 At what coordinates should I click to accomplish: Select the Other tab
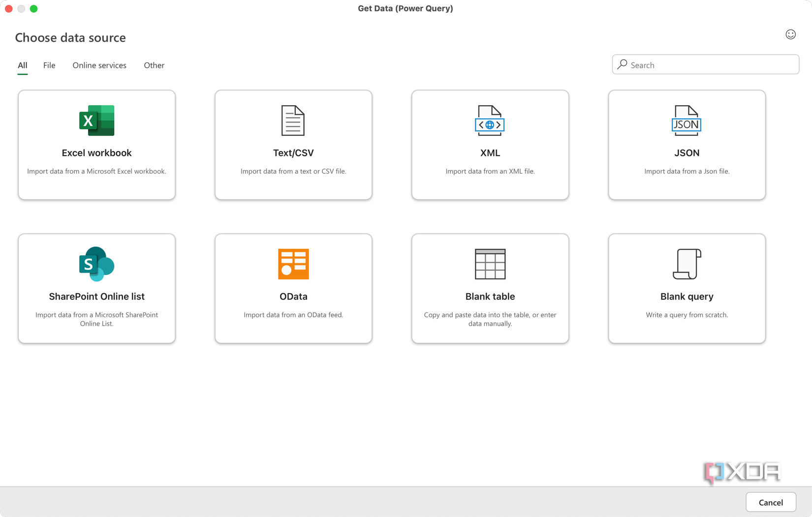(x=154, y=65)
